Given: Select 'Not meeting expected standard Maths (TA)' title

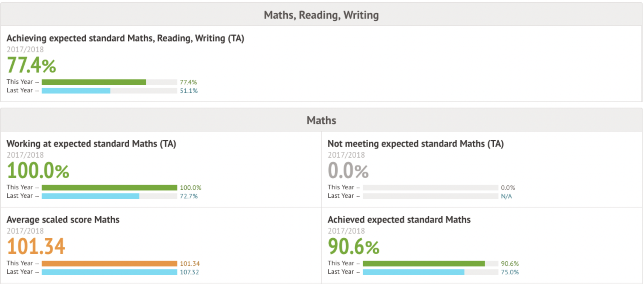Looking at the screenshot, I should point(415,144).
